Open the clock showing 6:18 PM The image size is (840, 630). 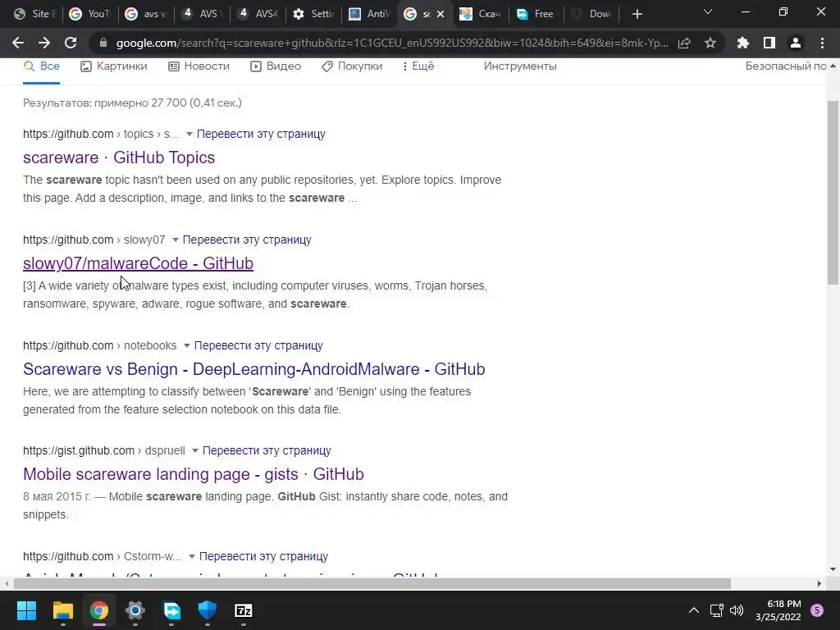tap(778, 610)
